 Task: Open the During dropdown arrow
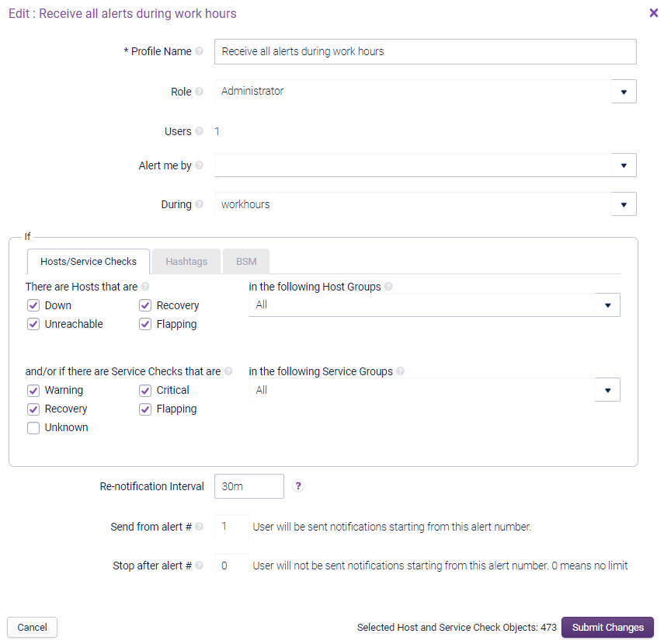(624, 204)
